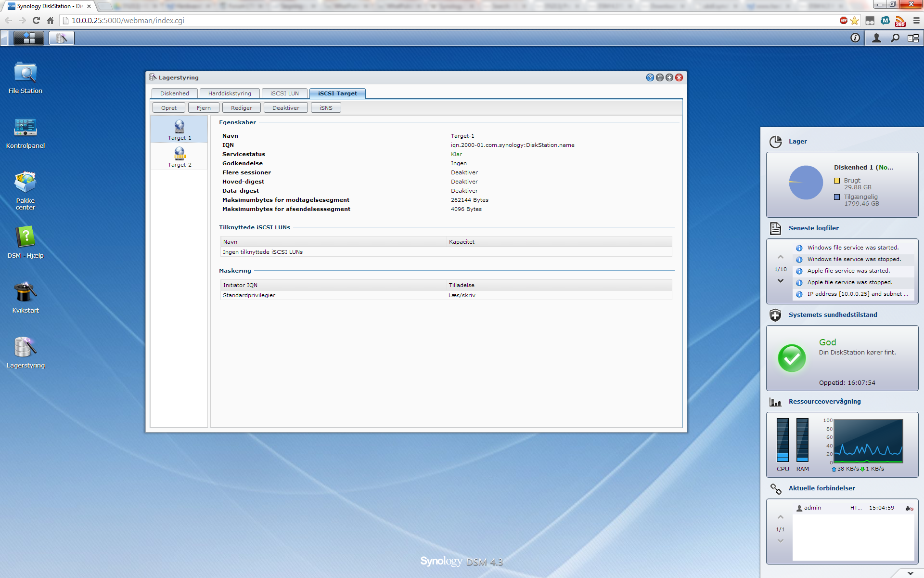
Task: Expand widgets panel bottom chevron
Action: (911, 573)
